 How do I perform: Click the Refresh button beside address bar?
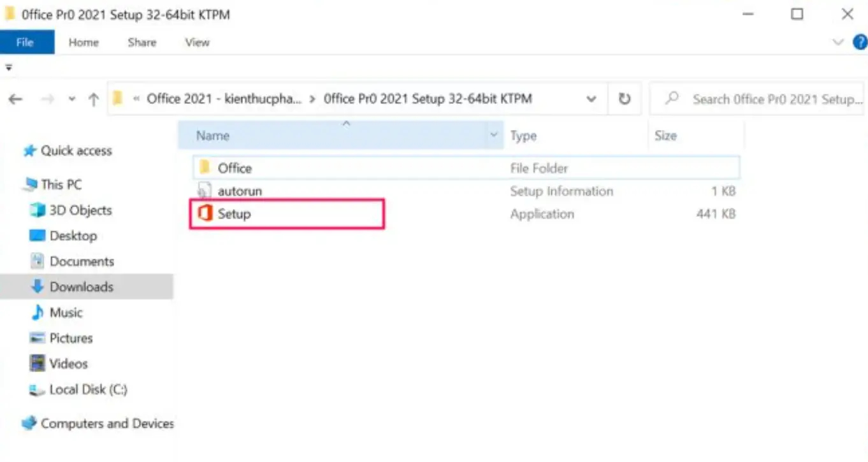(x=625, y=99)
